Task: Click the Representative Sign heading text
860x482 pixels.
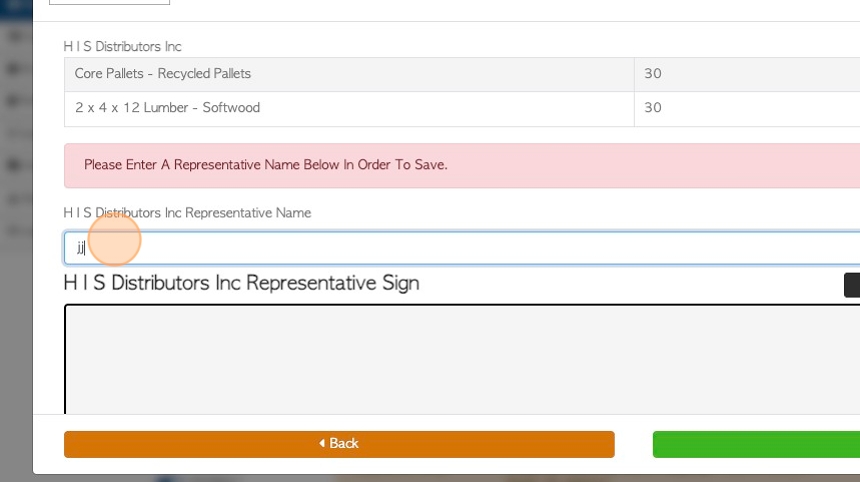Action: (241, 283)
